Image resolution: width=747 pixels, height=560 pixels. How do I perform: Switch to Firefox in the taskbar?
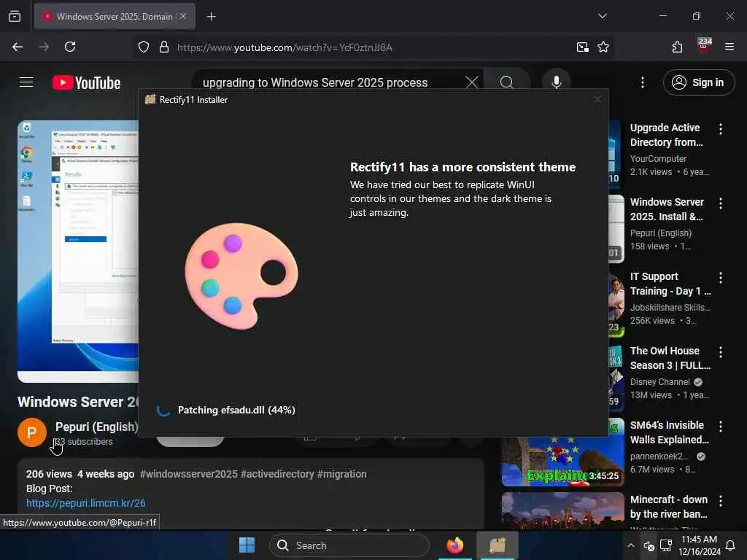point(455,545)
